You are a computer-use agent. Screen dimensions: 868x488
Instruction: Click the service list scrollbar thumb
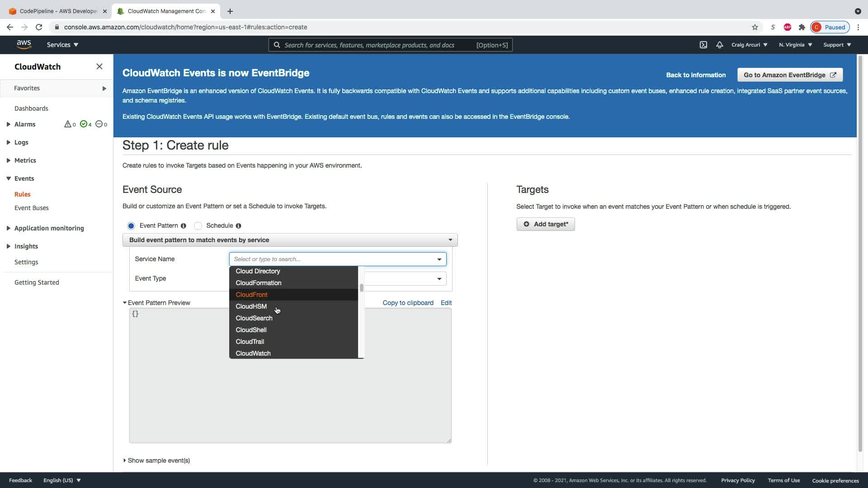[x=362, y=288]
